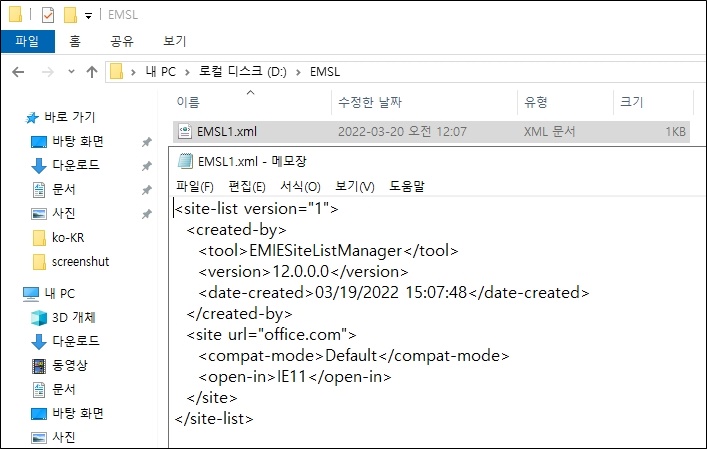Click 로컬 디스크 (D:) in address path
Image resolution: width=707 pixels, height=449 pixels.
click(x=243, y=72)
